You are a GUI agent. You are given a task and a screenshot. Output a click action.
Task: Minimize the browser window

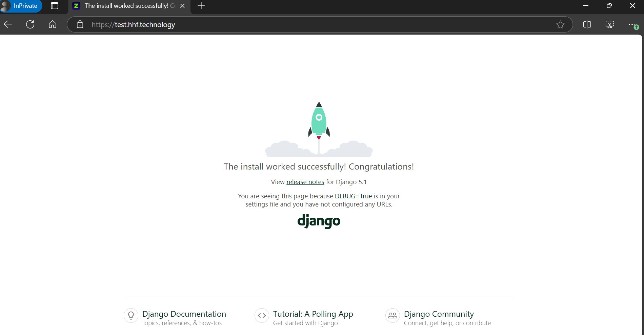coord(586,6)
